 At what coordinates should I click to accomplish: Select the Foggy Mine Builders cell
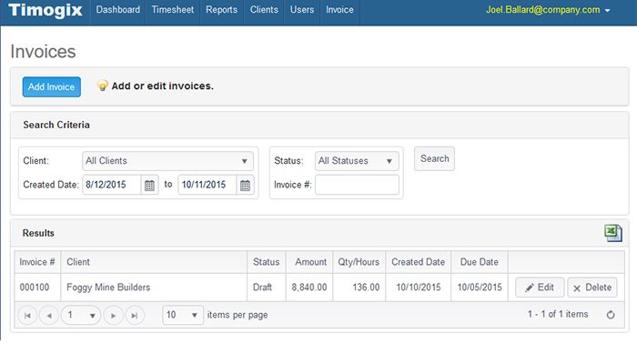tap(154, 288)
